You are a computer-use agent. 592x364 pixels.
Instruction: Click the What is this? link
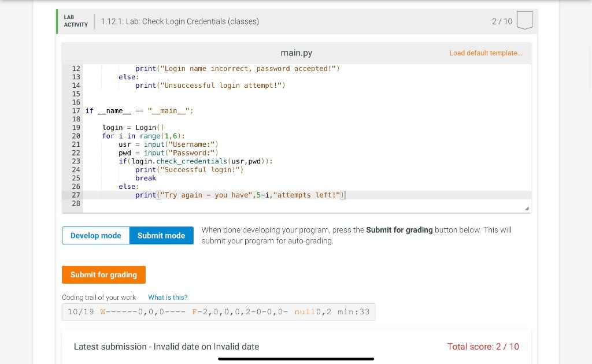pos(168,298)
